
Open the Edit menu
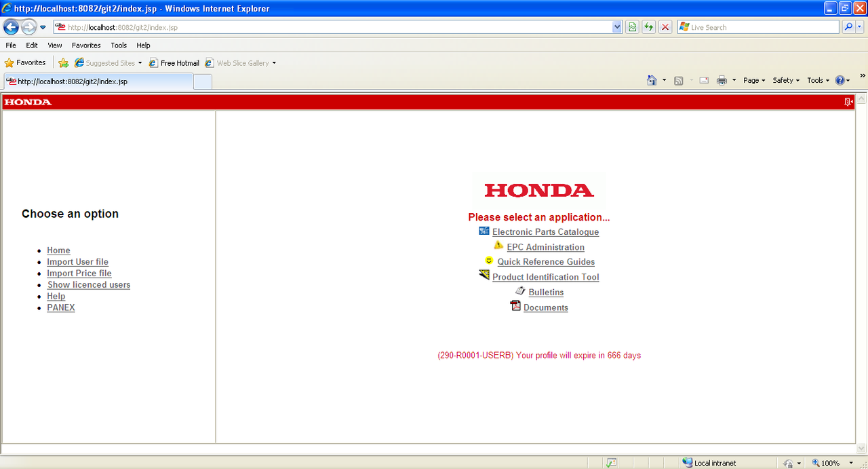point(32,45)
